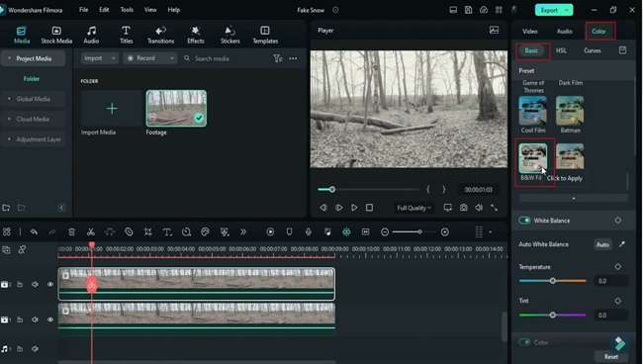Adjust the Tint slider

click(x=552, y=315)
